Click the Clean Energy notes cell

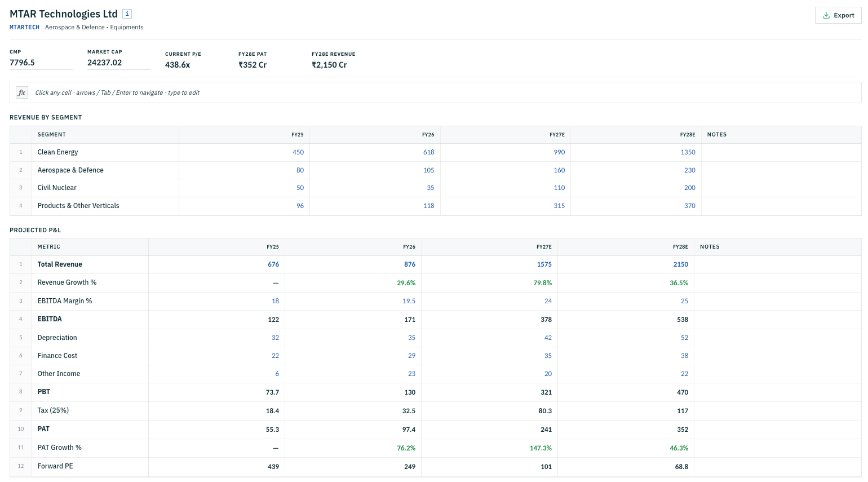tap(781, 152)
